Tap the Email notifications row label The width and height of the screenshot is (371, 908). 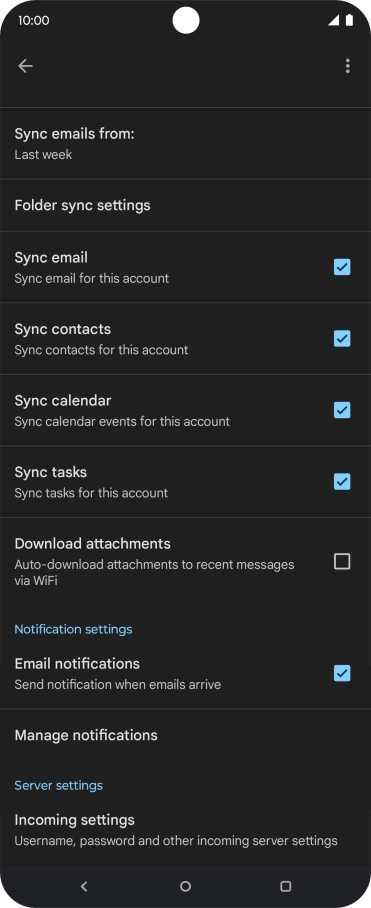click(77, 664)
